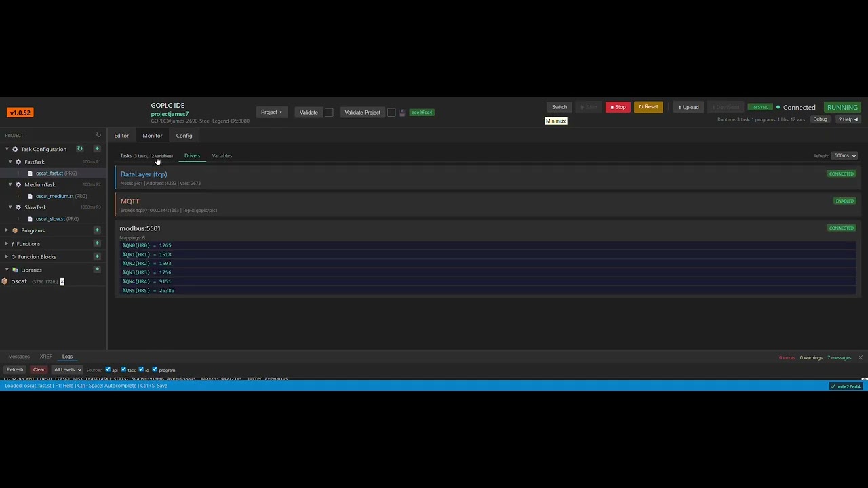Open the All Levels log filter dropdown
The height and width of the screenshot is (488, 868).
coord(66,369)
